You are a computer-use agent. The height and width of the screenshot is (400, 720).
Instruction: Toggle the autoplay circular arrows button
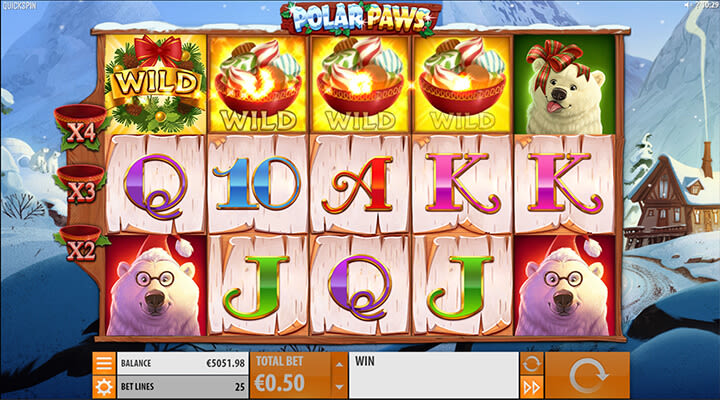click(x=531, y=364)
